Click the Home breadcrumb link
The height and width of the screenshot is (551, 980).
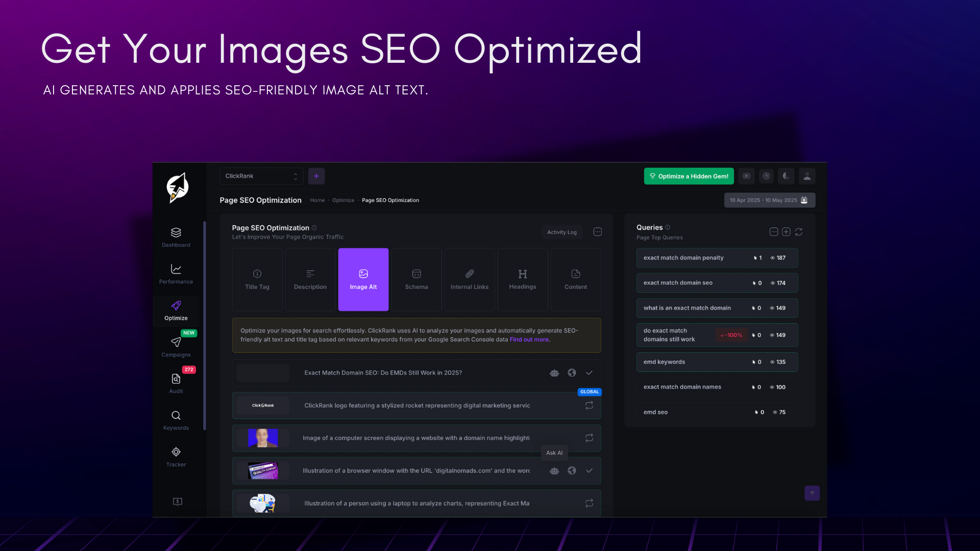[x=317, y=201]
